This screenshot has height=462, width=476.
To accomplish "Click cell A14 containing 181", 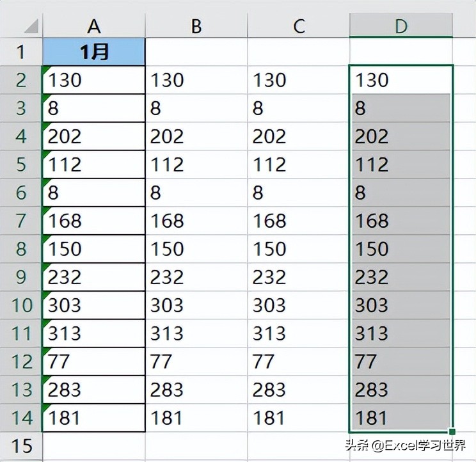I will 94,418.
